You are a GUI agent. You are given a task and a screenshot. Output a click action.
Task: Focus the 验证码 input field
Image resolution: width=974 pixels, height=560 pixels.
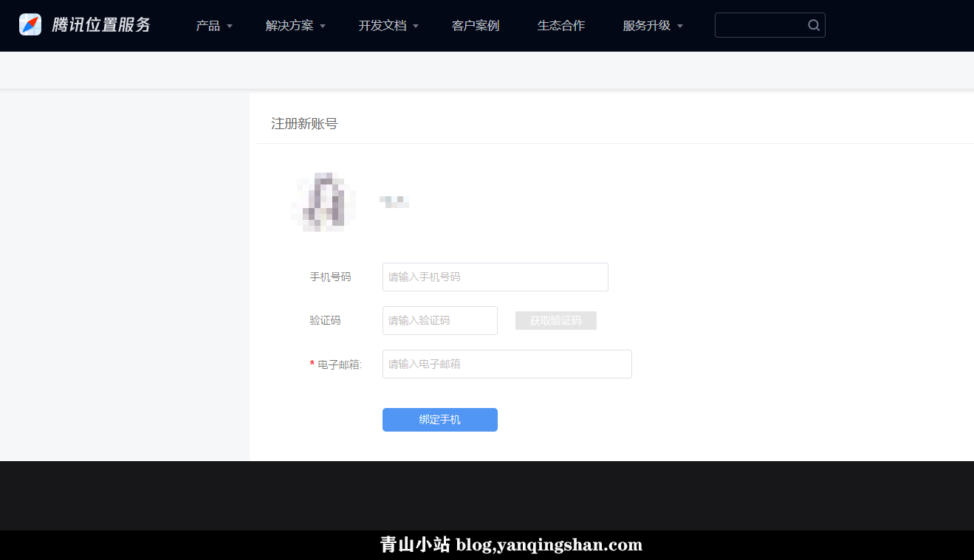[x=440, y=320]
